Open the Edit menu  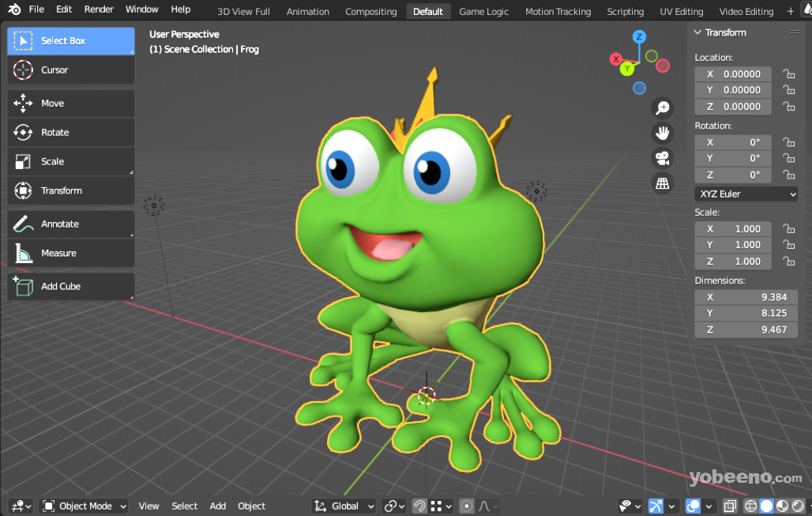(64, 9)
